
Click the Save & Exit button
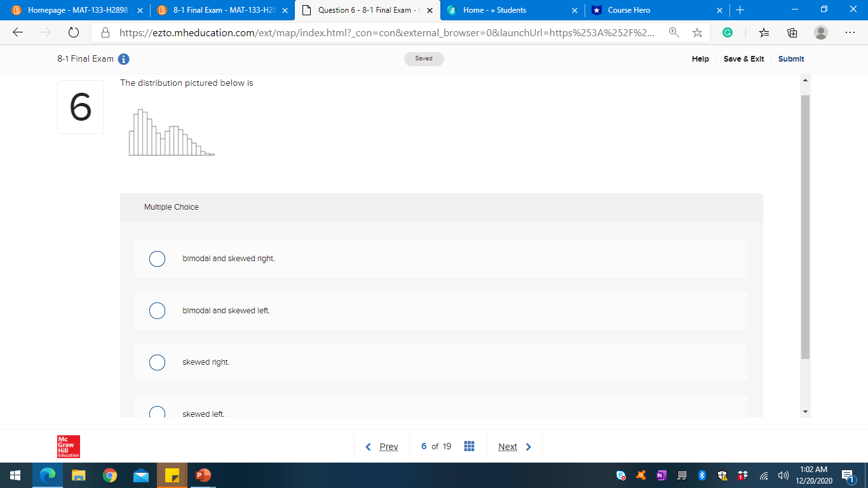coord(743,58)
